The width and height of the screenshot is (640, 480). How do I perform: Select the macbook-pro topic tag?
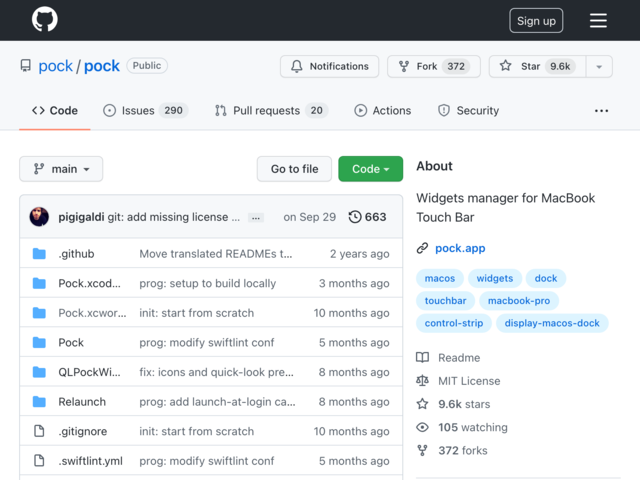[x=519, y=301]
